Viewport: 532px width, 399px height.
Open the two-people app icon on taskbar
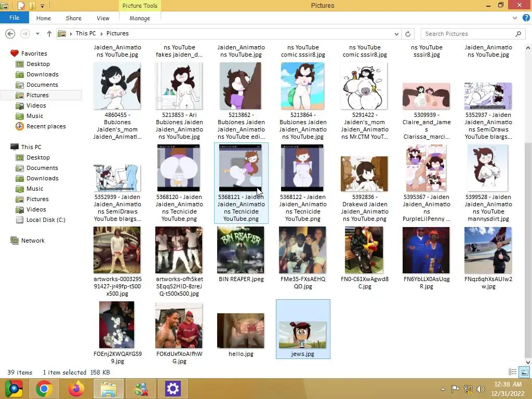(141, 389)
